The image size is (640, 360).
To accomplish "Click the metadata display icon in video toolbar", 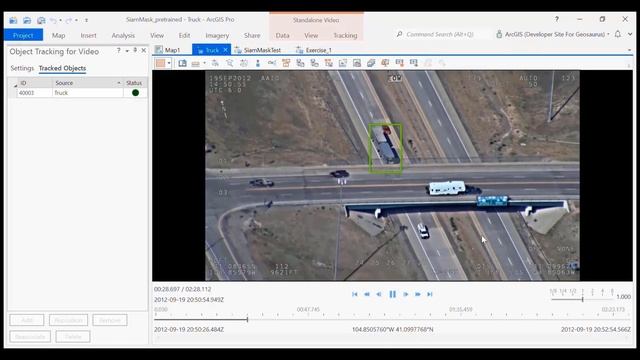I will coord(182,63).
